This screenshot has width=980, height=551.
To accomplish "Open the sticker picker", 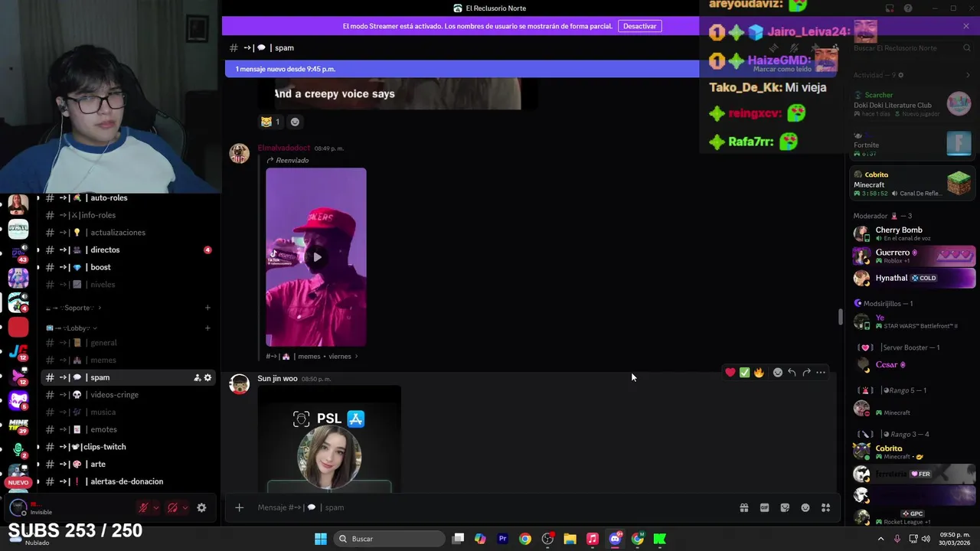I will (785, 507).
